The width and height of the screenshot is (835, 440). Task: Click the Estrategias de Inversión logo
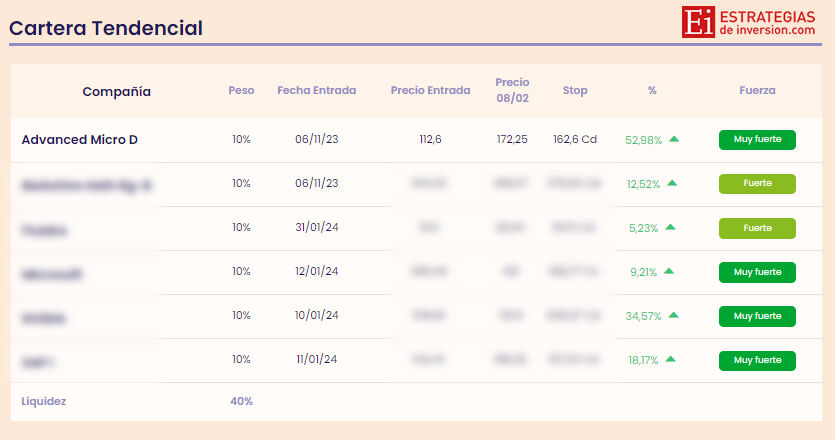pos(749,23)
